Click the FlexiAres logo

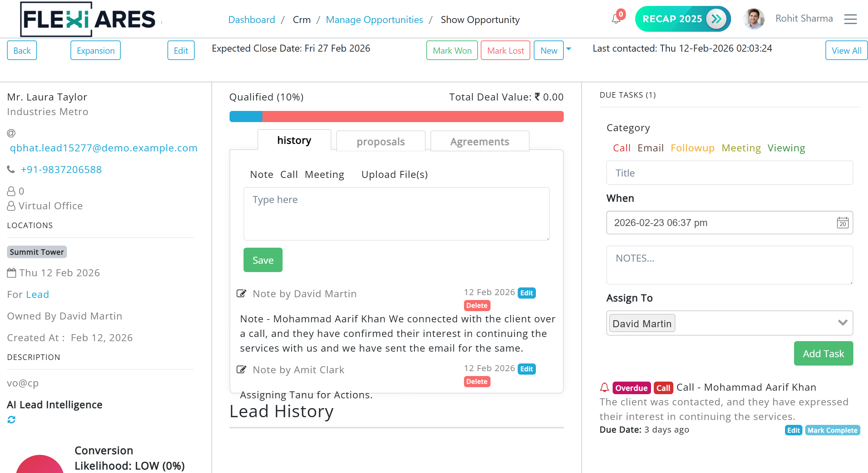click(88, 19)
